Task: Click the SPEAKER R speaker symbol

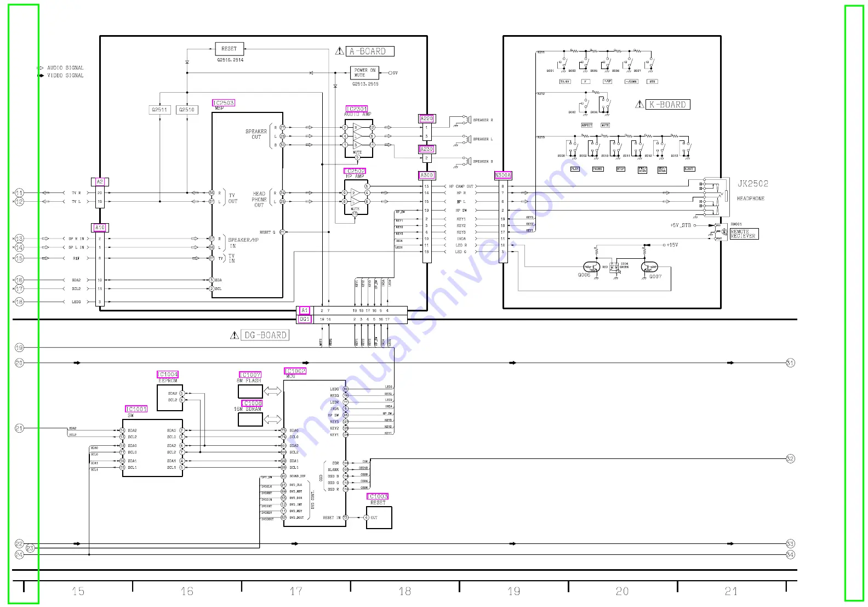Action: point(467,119)
